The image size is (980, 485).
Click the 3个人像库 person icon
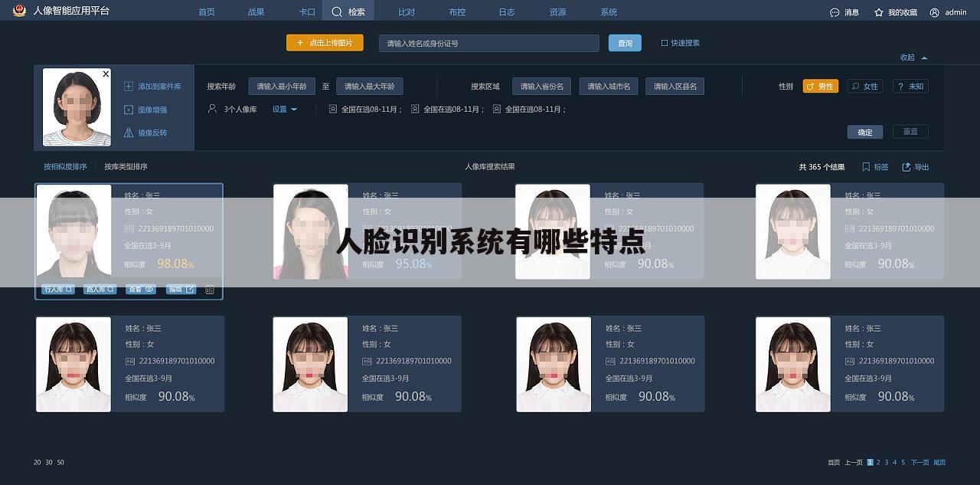point(213,109)
